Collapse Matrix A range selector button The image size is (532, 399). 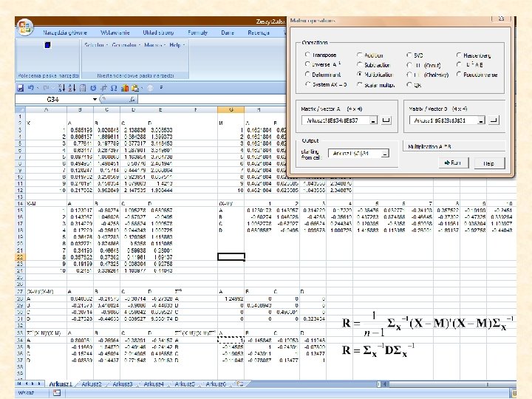click(x=373, y=120)
